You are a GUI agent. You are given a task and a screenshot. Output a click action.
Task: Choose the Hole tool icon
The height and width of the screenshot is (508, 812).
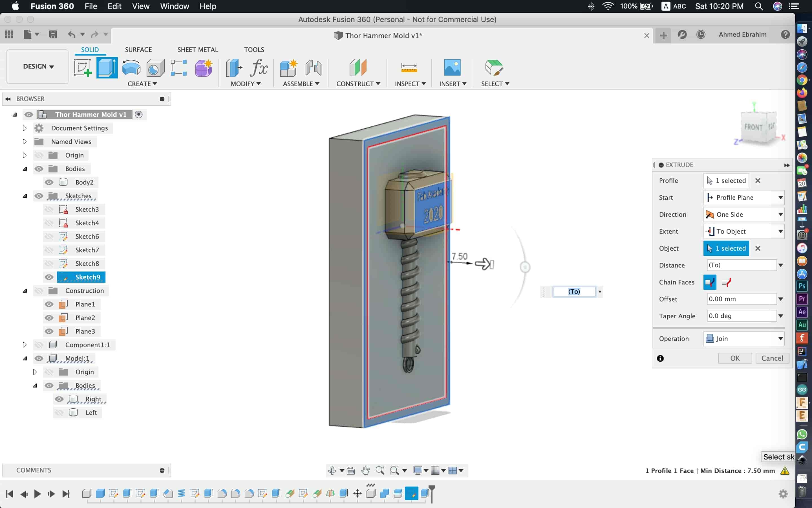click(x=155, y=67)
